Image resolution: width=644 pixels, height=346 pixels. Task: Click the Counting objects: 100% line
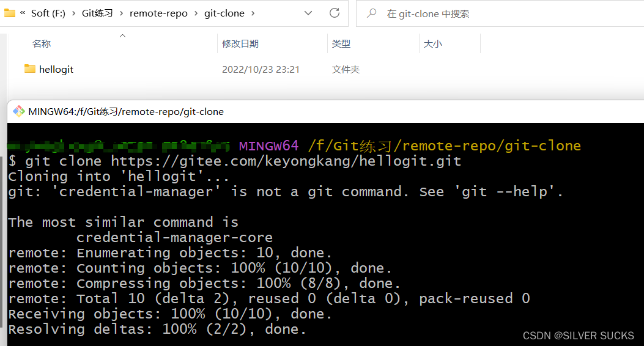[200, 268]
